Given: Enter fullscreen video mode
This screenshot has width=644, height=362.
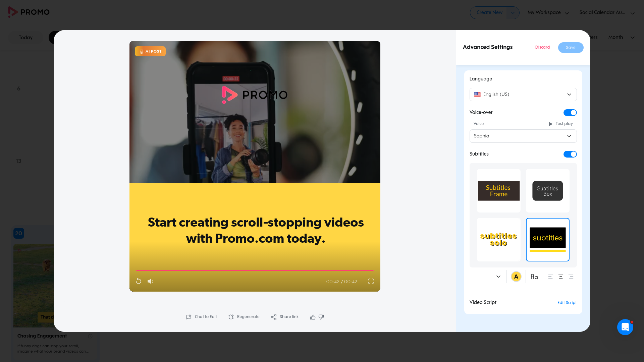Looking at the screenshot, I should click(371, 281).
